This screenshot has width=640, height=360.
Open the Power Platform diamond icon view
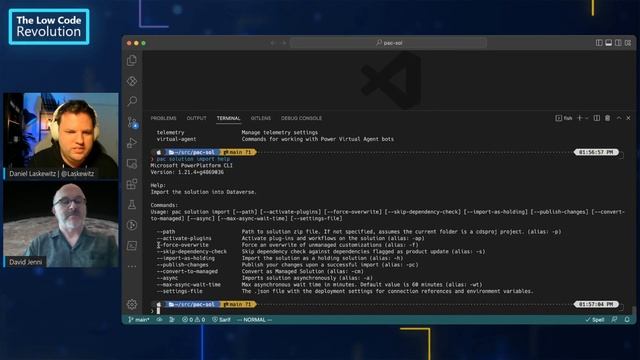tap(132, 81)
